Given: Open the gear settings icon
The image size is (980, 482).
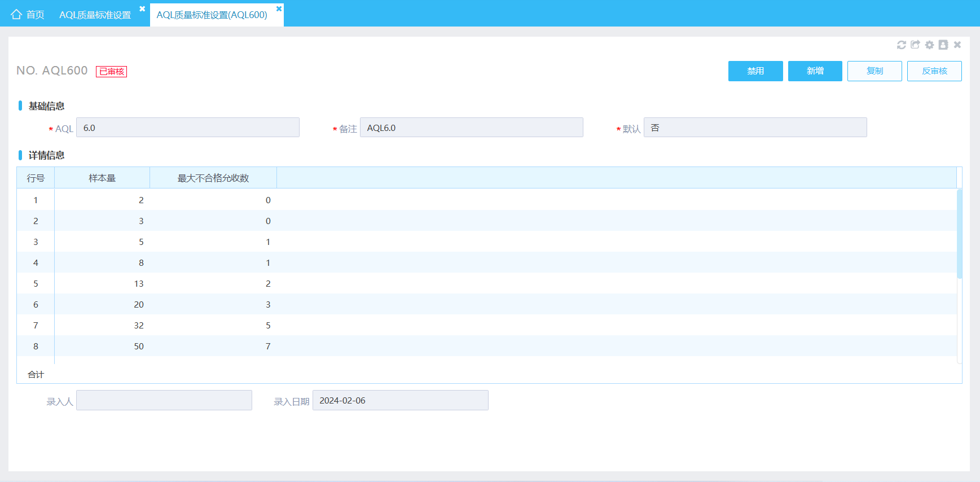Looking at the screenshot, I should tap(929, 45).
